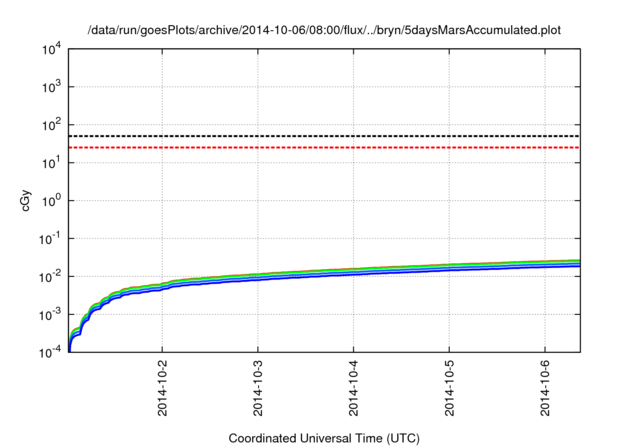Select the 10^2 y-axis label

tap(51, 126)
